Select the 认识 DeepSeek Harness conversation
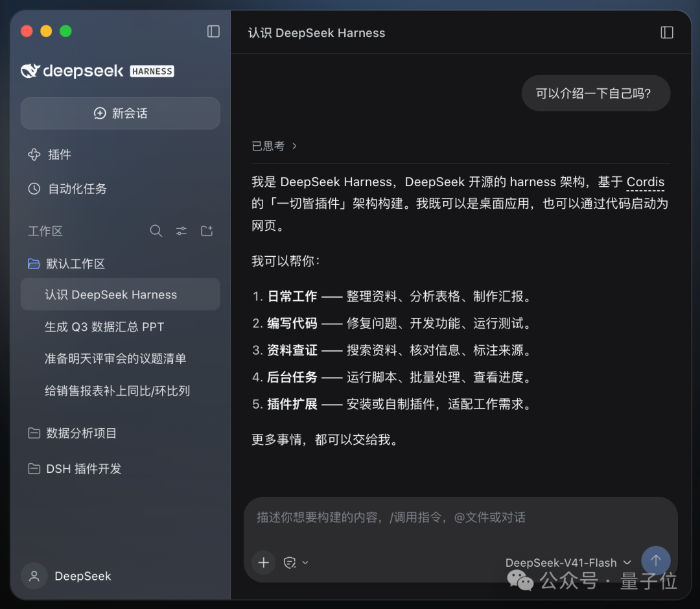700x609 pixels. point(121,294)
